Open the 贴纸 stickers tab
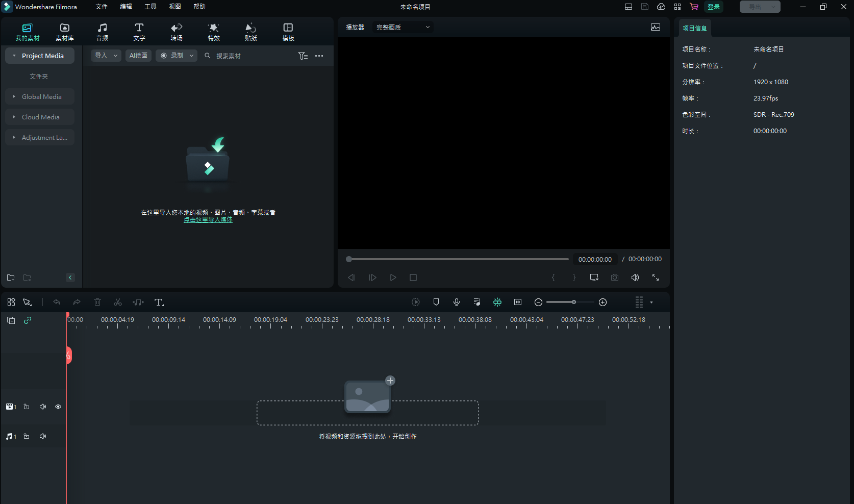Image resolution: width=854 pixels, height=504 pixels. point(251,32)
